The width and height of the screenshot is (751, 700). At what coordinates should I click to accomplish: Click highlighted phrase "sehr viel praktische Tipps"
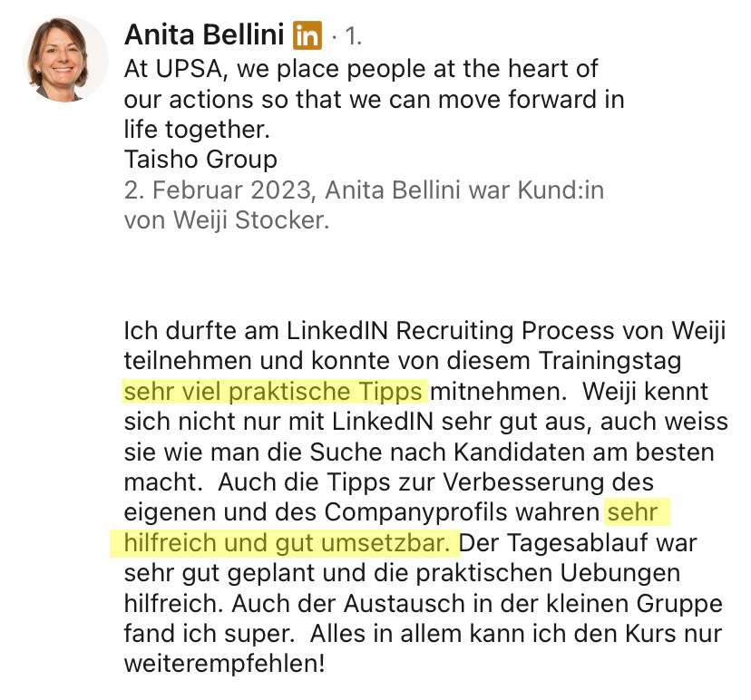point(273,392)
